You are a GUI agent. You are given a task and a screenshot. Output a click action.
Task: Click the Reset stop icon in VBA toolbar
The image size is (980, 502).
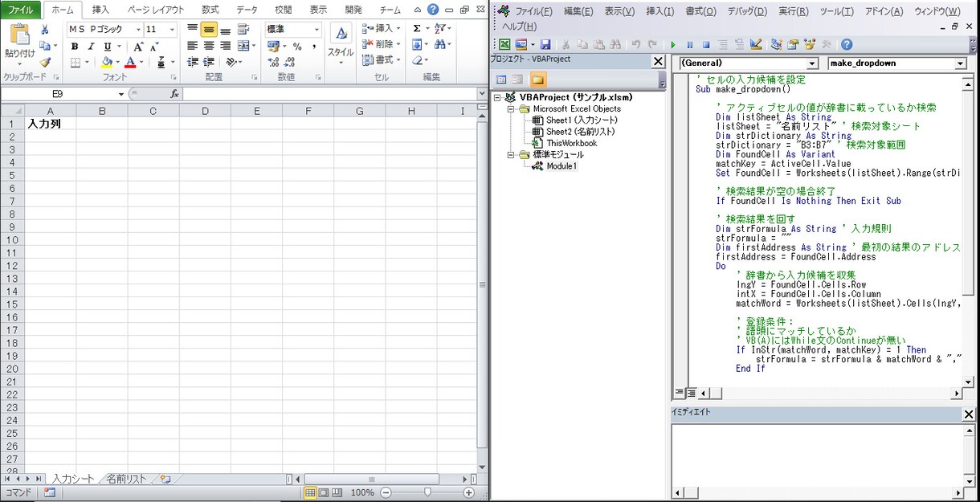706,45
